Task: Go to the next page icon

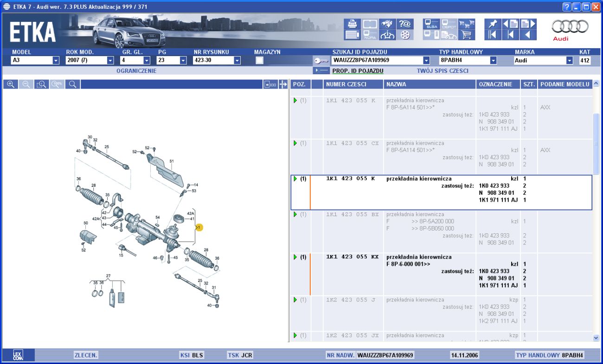Action: pos(528,24)
